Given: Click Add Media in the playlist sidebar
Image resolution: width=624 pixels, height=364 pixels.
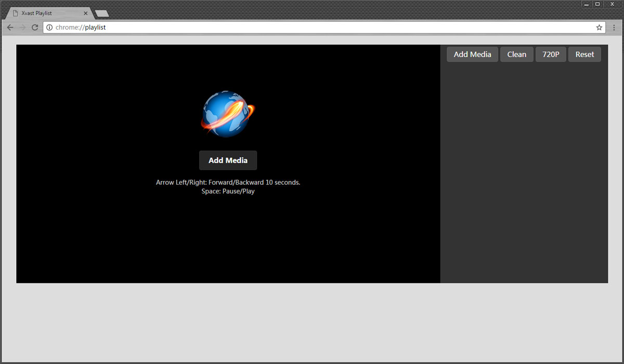Looking at the screenshot, I should [472, 54].
